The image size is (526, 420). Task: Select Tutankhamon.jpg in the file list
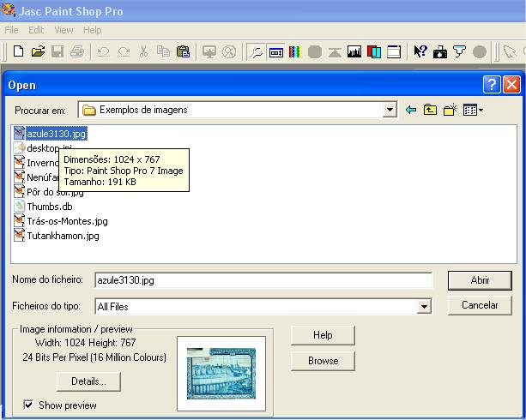[x=63, y=236]
